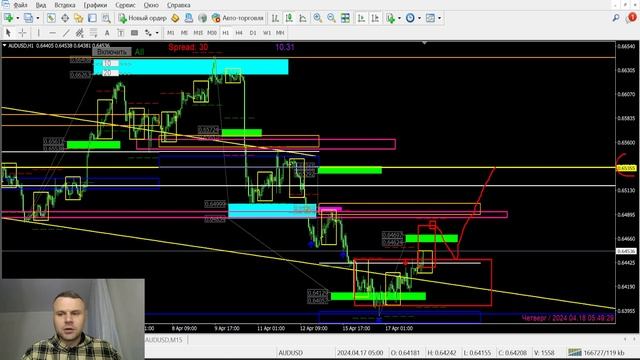Click the New Chart green plus icon

8,18
